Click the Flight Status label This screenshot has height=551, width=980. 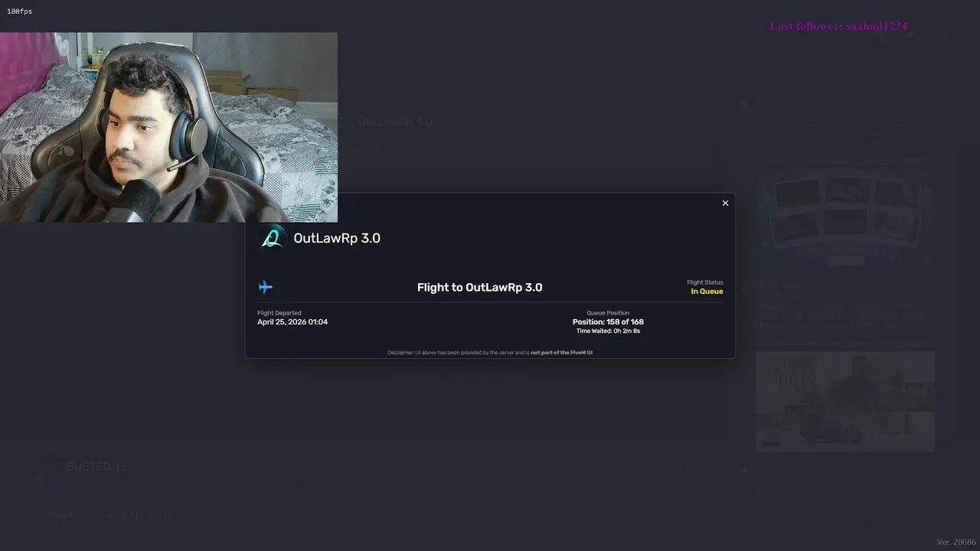[705, 282]
